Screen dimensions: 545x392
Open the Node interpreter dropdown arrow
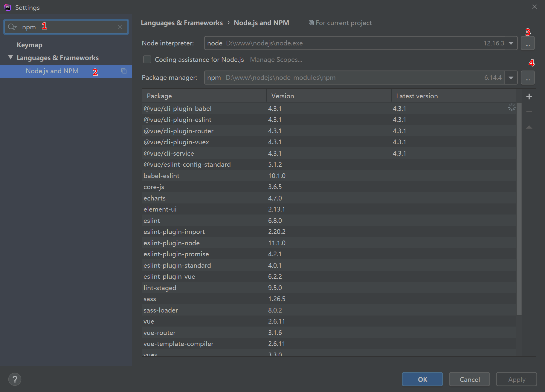coord(511,43)
